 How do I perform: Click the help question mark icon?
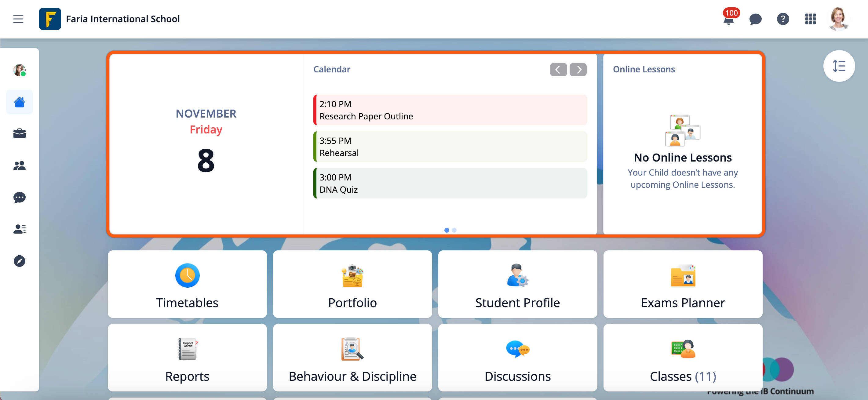coord(783,19)
